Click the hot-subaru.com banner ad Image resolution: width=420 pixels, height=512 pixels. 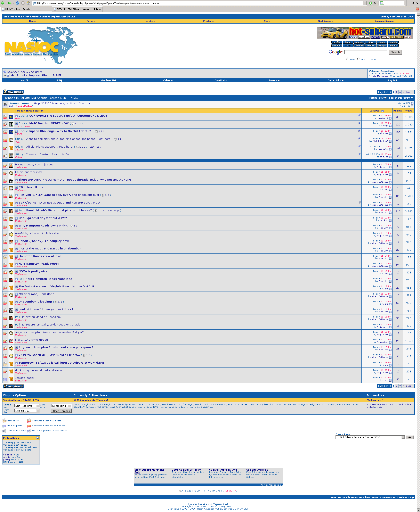[365, 33]
